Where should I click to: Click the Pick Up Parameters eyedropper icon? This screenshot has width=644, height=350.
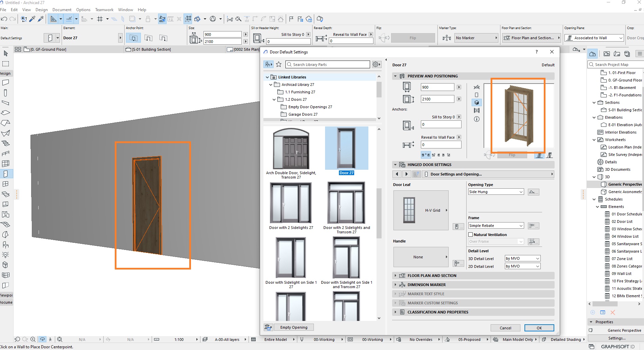click(33, 19)
